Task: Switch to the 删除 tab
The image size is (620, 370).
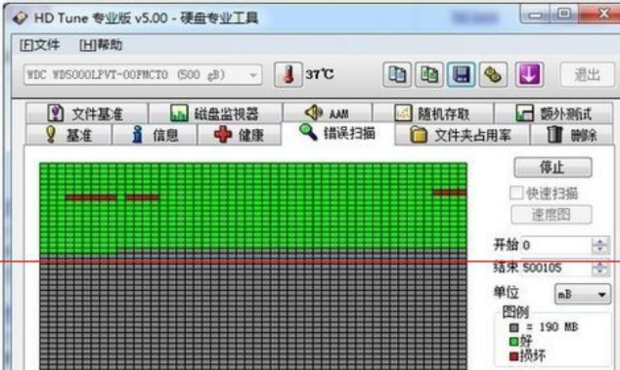Action: pos(572,135)
